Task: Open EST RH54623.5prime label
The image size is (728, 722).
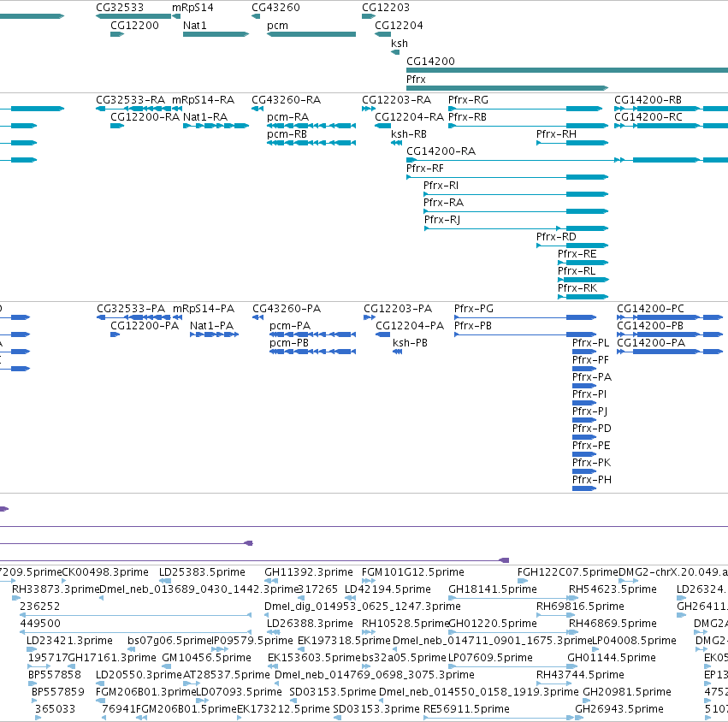Action: 613,589
